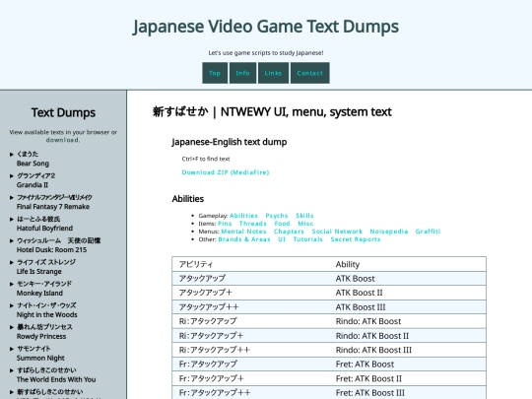This screenshot has width=532, height=399.
Task: Click the Japanese Video Game Text Dumps title
Action: (x=266, y=27)
